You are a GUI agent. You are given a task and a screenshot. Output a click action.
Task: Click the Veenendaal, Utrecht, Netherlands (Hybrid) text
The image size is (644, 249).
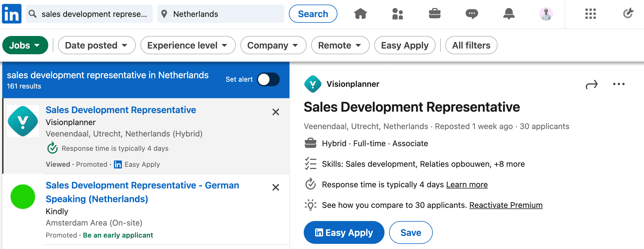(x=124, y=134)
